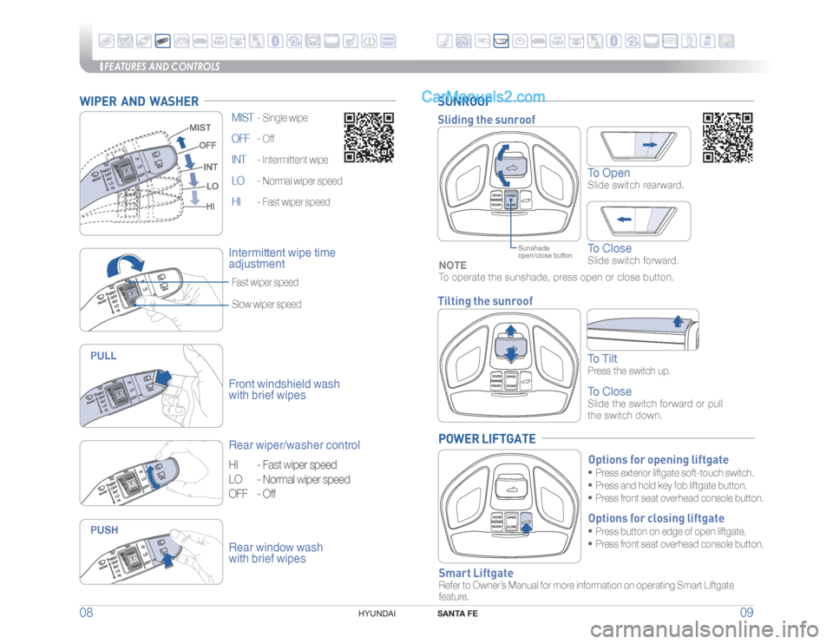Click the PULL front windshield wash diagram
Viewport: 833px width, 644px height.
151,383
